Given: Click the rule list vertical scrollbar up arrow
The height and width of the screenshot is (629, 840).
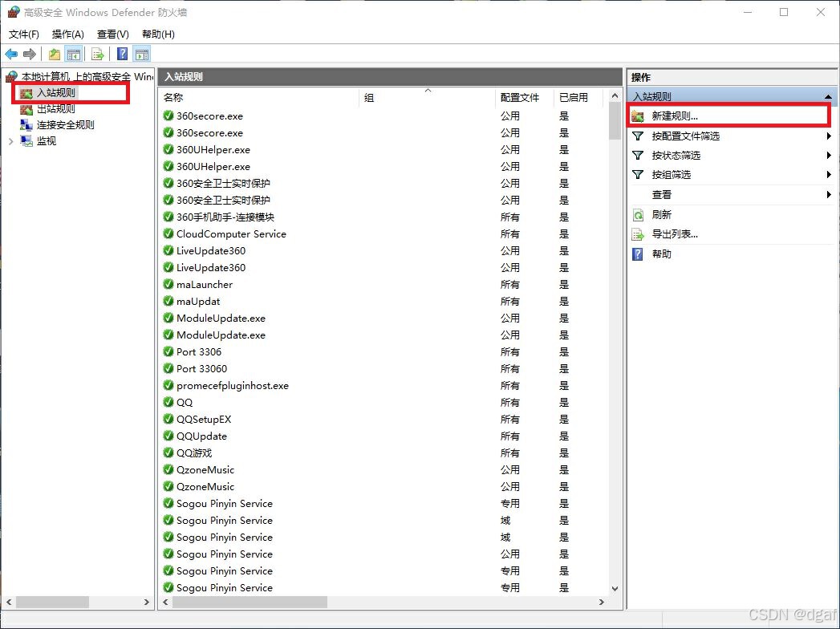Looking at the screenshot, I should (x=615, y=96).
